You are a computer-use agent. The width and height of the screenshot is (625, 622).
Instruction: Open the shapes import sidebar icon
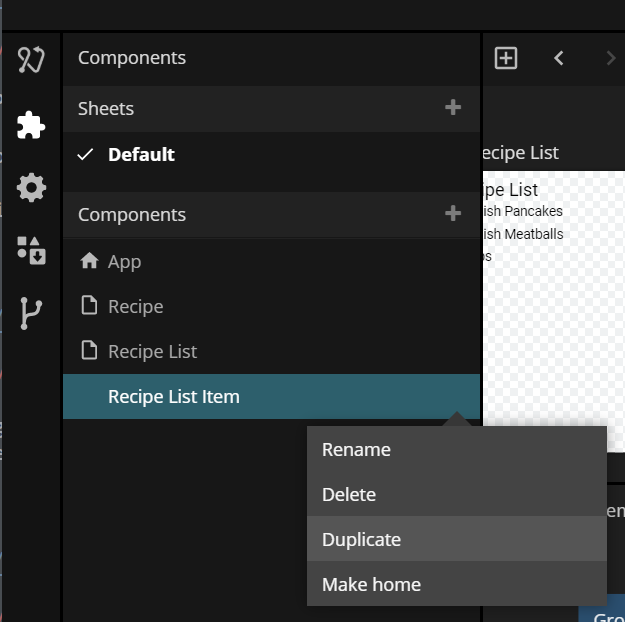[31, 250]
